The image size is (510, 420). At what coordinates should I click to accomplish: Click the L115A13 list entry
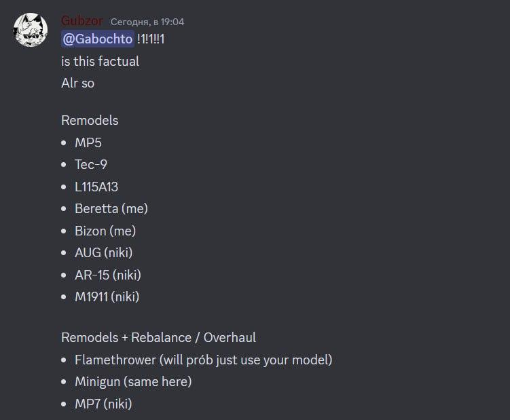[96, 187]
